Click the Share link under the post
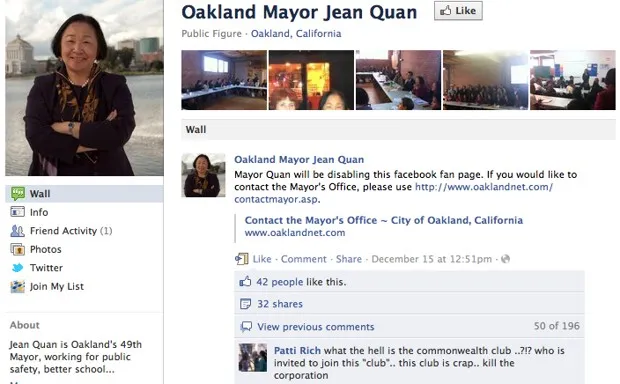 click(349, 259)
